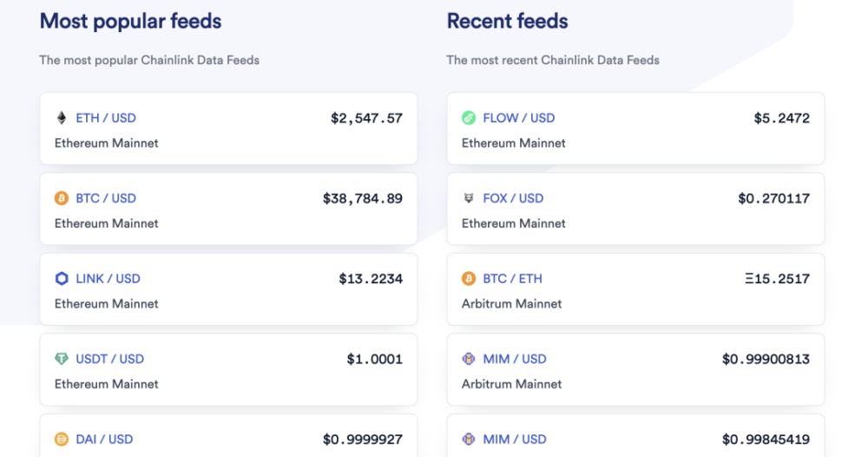The height and width of the screenshot is (457, 868).
Task: Click the Ξ15.2517 price value
Action: coord(777,279)
